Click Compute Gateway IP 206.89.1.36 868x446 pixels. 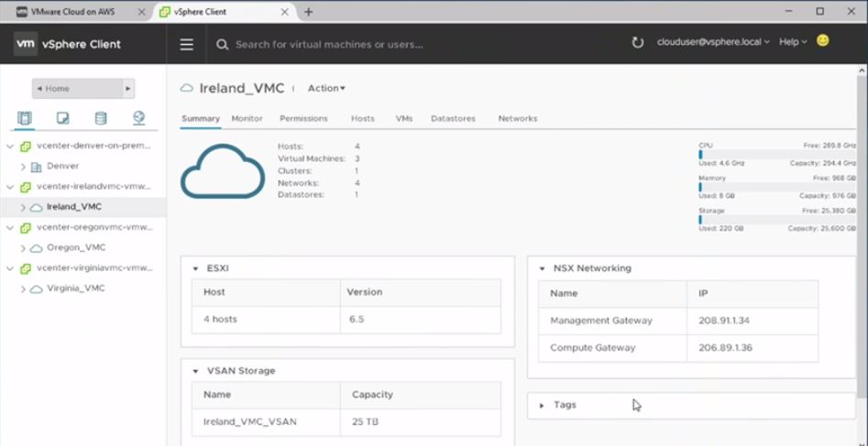click(x=725, y=348)
